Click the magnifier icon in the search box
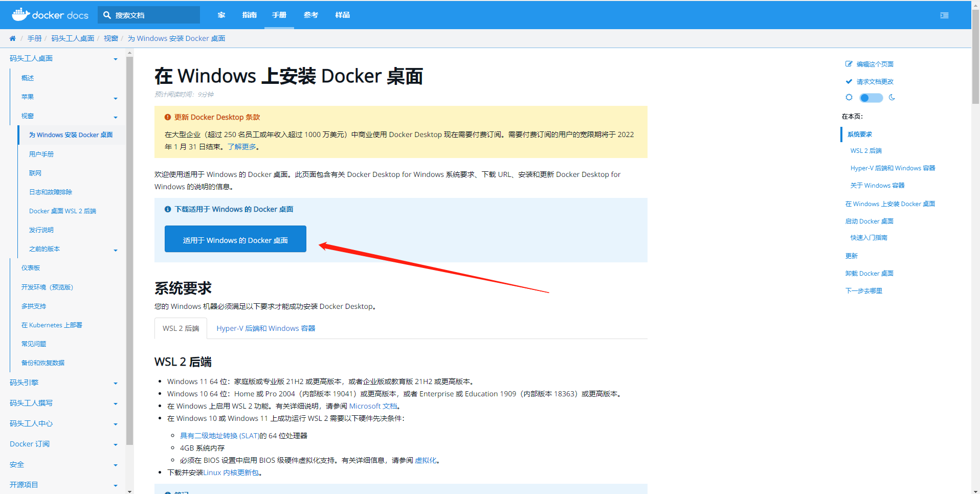 [x=107, y=15]
